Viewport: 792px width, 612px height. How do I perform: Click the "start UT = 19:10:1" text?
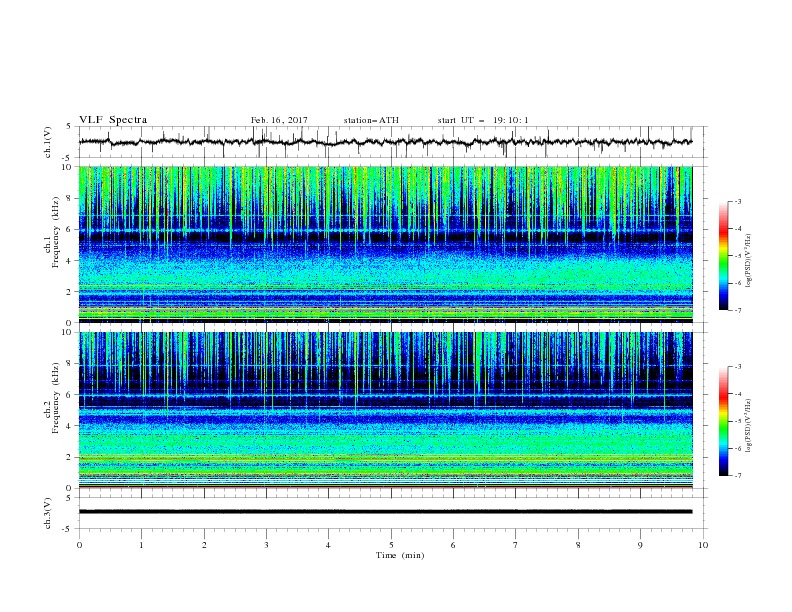[x=483, y=120]
